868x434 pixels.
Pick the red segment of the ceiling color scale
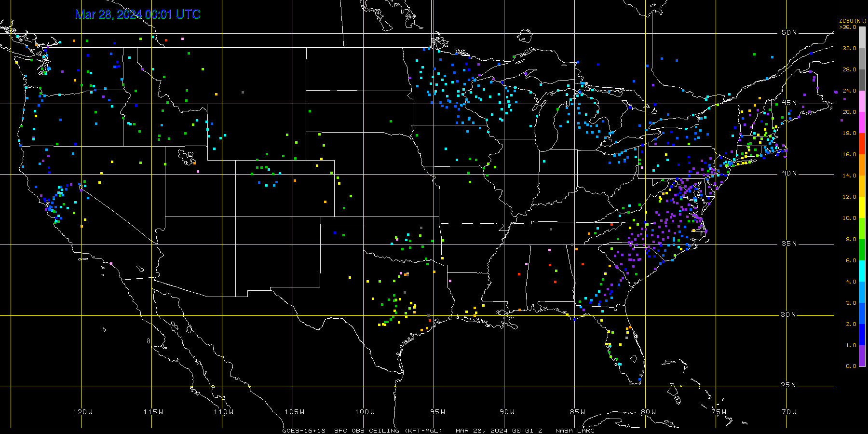pyautogui.click(x=862, y=144)
